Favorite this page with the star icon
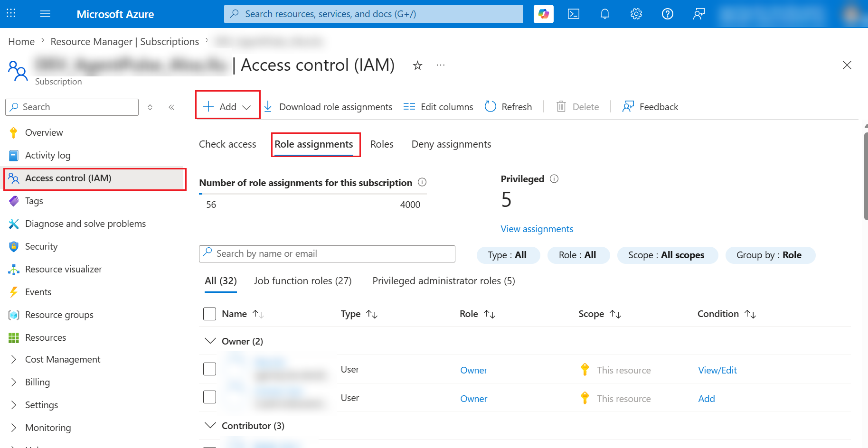Image resolution: width=868 pixels, height=448 pixels. 417,65
